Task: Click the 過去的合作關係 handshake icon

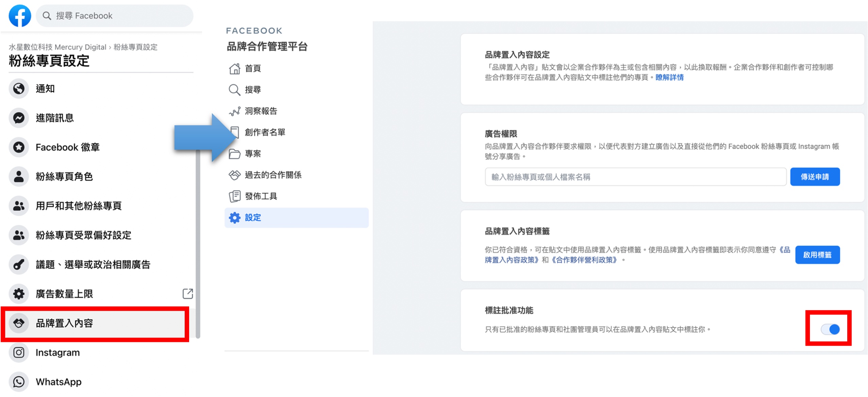Action: pos(234,175)
